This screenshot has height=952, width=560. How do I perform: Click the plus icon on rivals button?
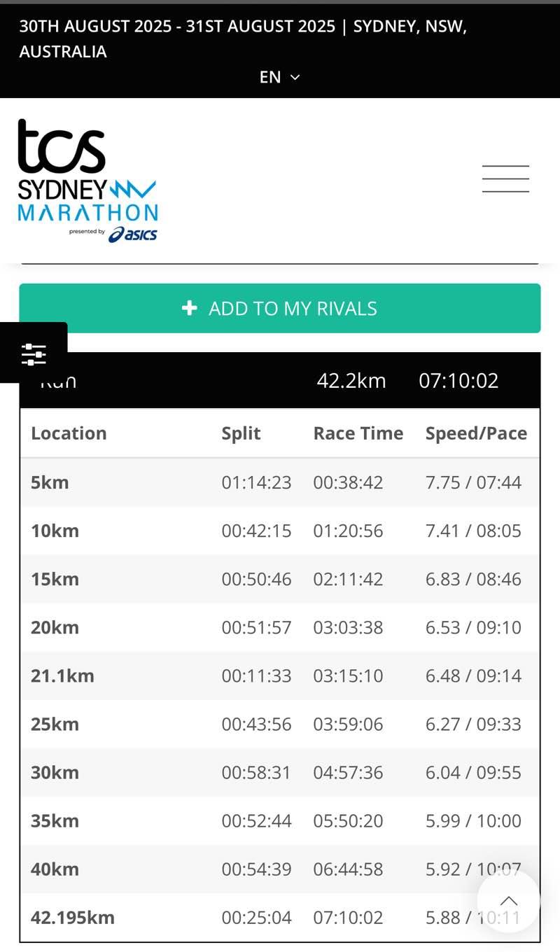click(x=189, y=308)
